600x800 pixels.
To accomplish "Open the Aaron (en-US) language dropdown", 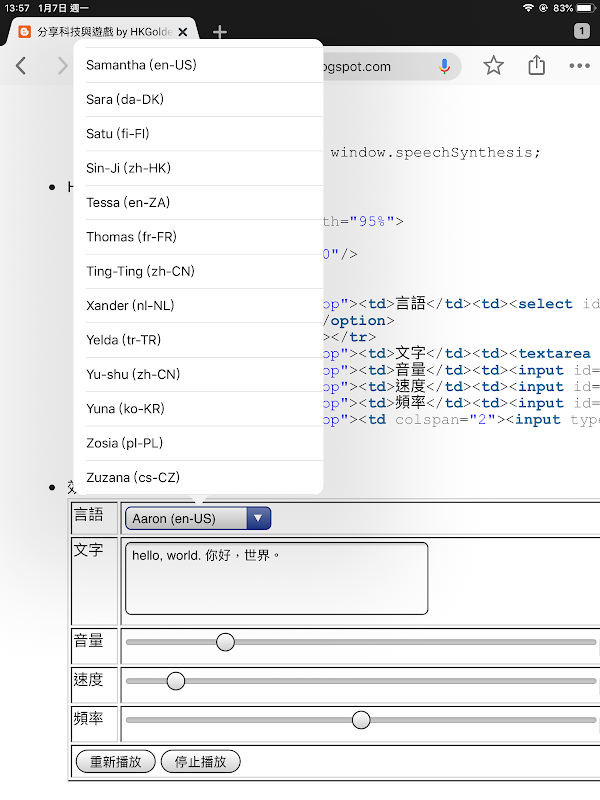I will [x=198, y=518].
